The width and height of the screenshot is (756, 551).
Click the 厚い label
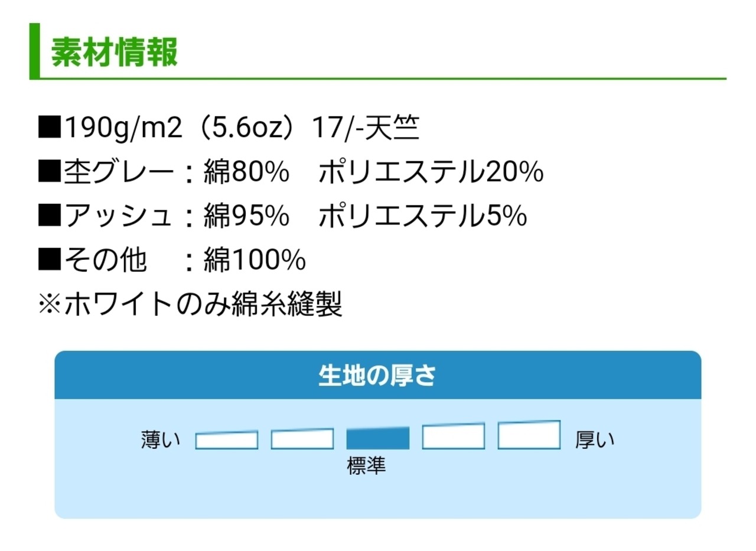[x=595, y=440]
